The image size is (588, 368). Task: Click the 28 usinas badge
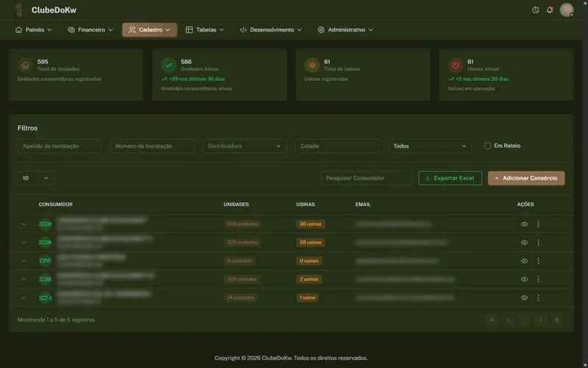click(x=310, y=243)
